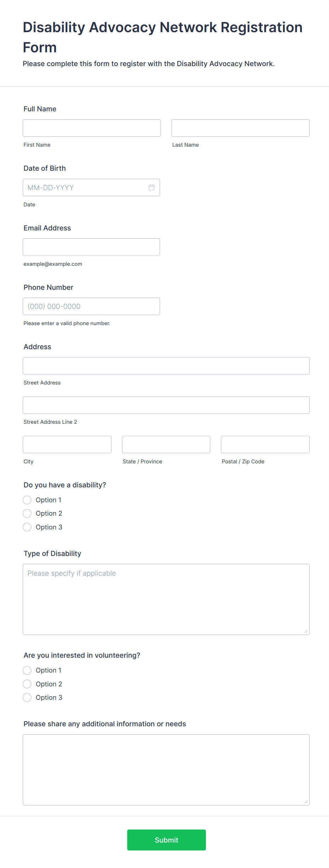
Task: Select Option 2 for disability question
Action: tap(27, 513)
